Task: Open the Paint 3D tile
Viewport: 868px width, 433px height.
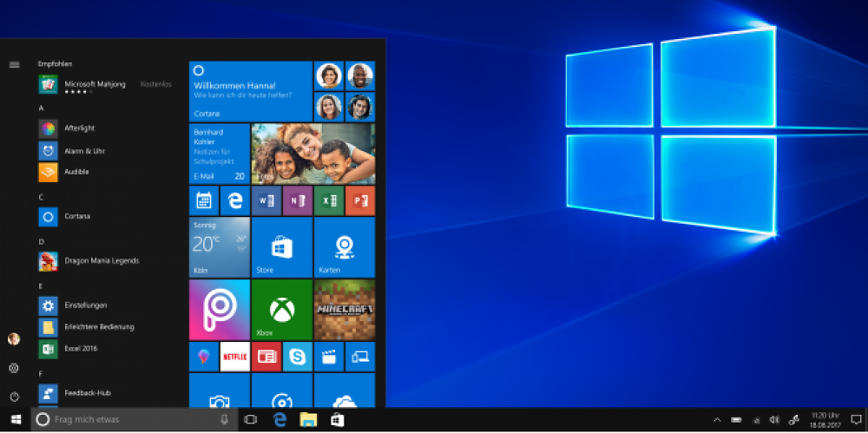Action: (x=204, y=357)
